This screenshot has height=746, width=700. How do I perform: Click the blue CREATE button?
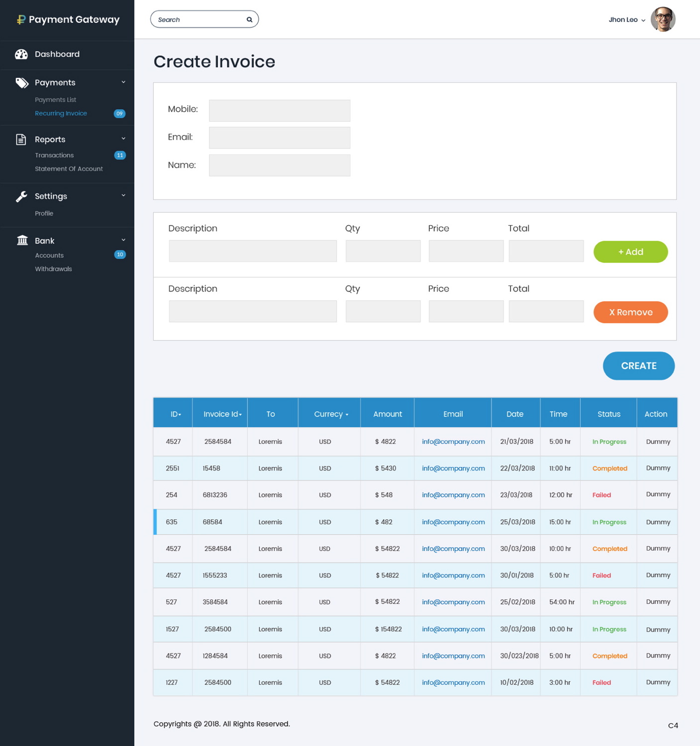(x=638, y=366)
